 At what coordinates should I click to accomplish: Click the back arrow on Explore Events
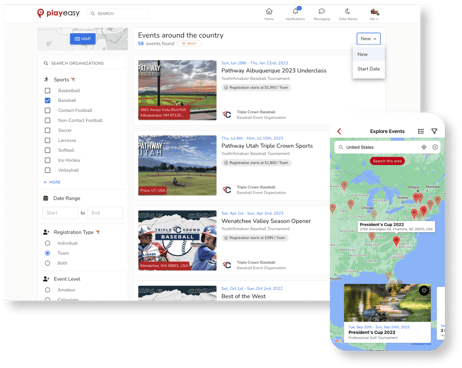click(339, 131)
